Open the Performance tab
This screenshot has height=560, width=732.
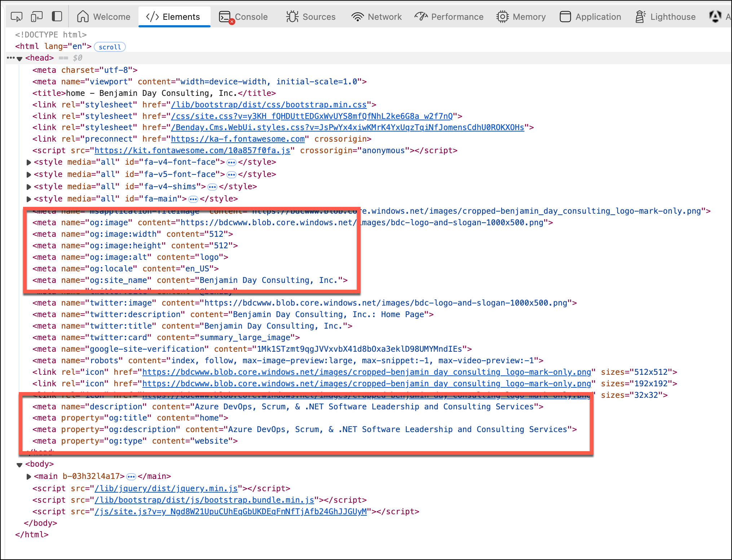point(449,17)
